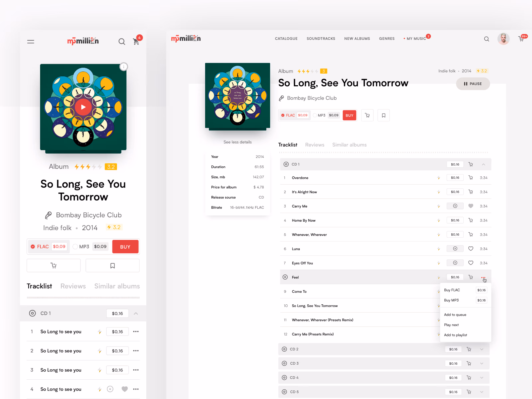Click the album info icon on mobile cover
The image size is (532, 399).
click(x=124, y=67)
